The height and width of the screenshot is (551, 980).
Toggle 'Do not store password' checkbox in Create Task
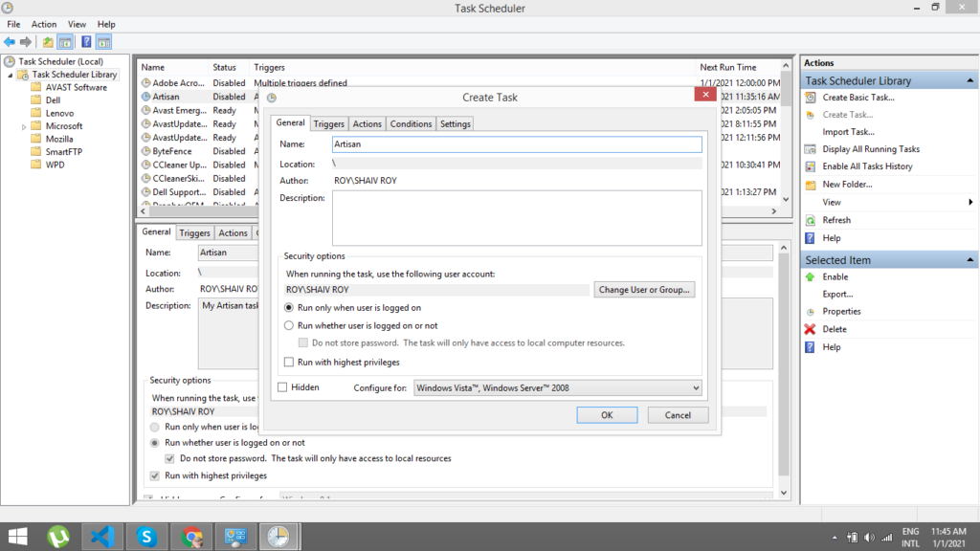pyautogui.click(x=303, y=342)
